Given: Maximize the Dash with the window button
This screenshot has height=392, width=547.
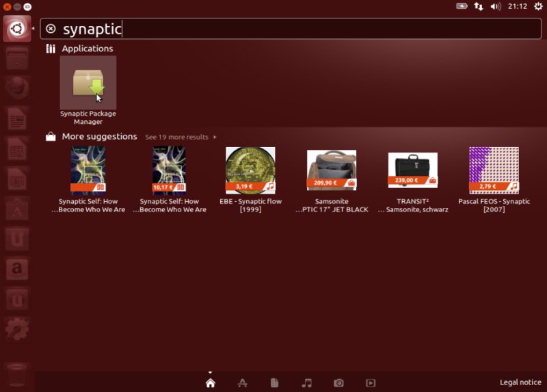Looking at the screenshot, I should [27, 7].
